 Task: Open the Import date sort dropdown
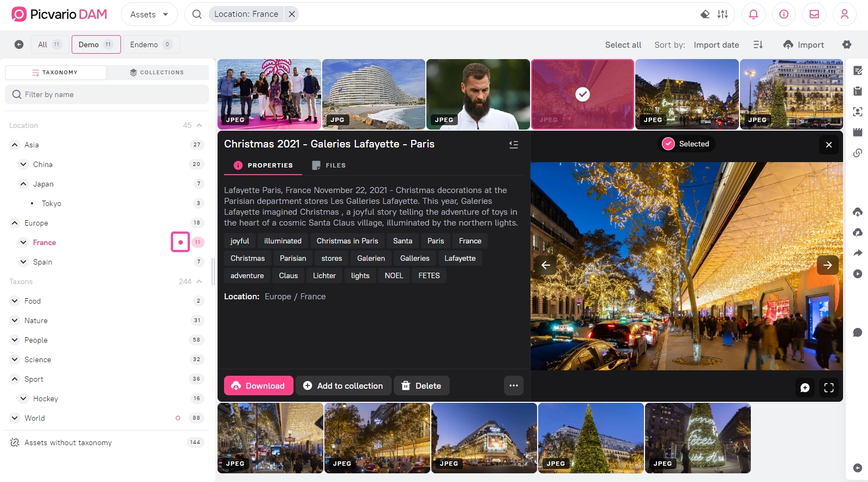(716, 45)
